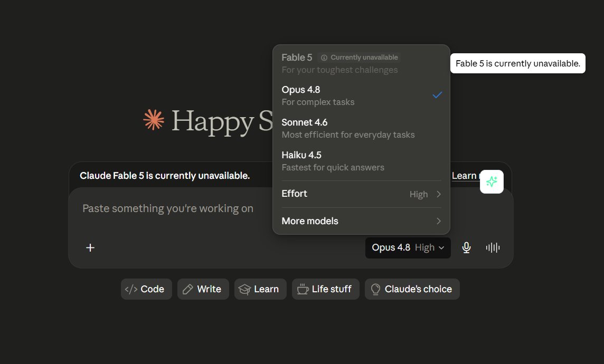
Task: Click the 'For your toughest challenges' description
Action: (x=339, y=70)
